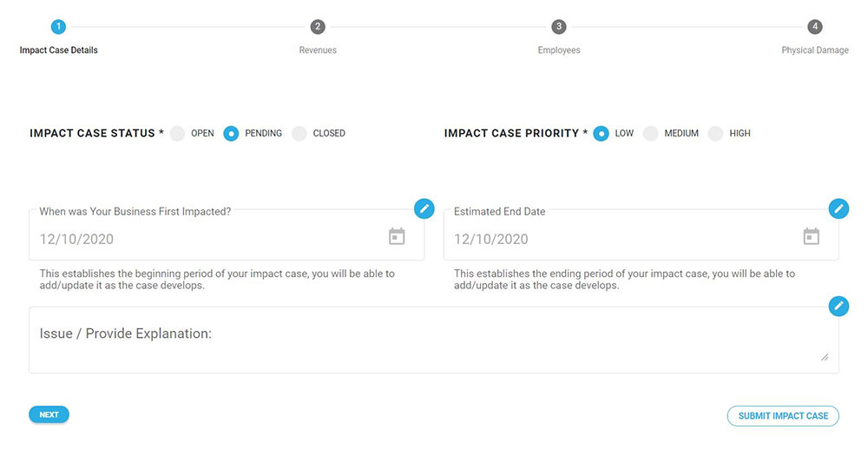Screen dimensions: 868x449
Task: Set impact case status to Open
Action: 178,134
